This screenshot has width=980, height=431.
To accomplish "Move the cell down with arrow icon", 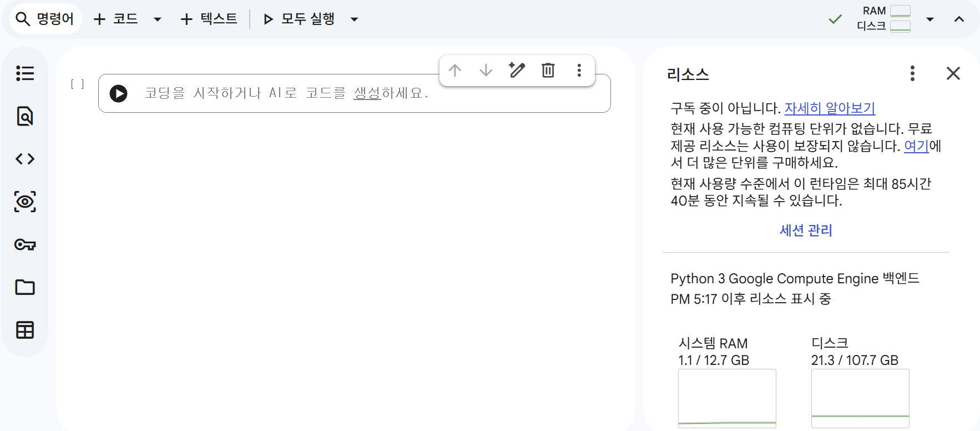I will coord(486,70).
